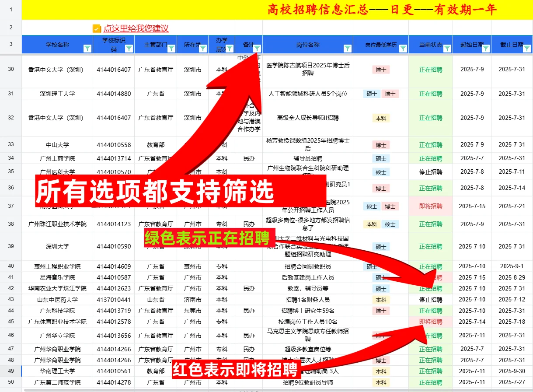Select cell 山东中医药大学
Screen dimensions: 533x392
pos(57,300)
